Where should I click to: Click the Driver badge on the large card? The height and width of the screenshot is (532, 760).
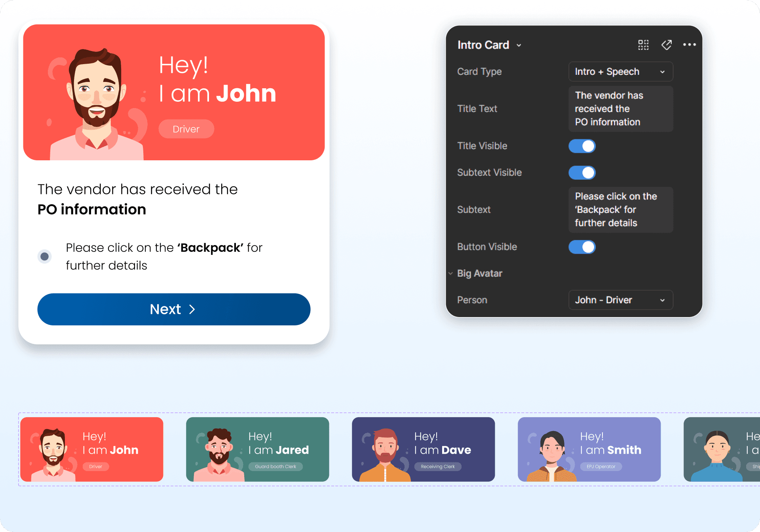[186, 129]
